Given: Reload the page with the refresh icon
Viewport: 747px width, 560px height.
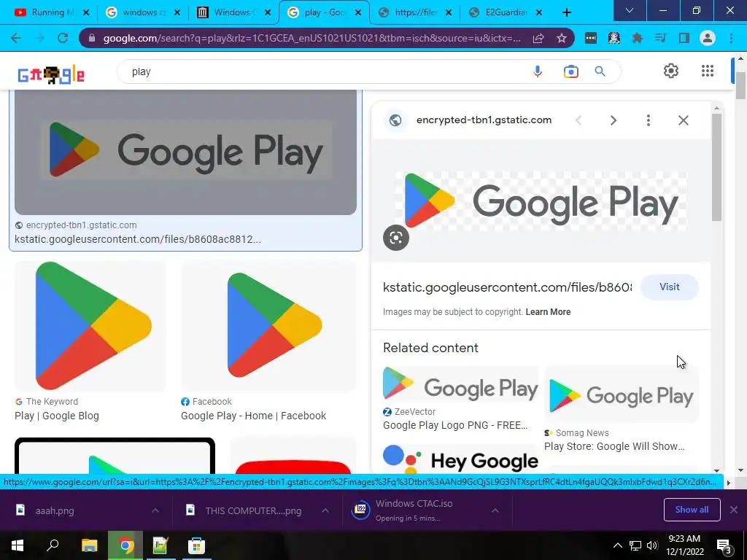Looking at the screenshot, I should point(63,38).
